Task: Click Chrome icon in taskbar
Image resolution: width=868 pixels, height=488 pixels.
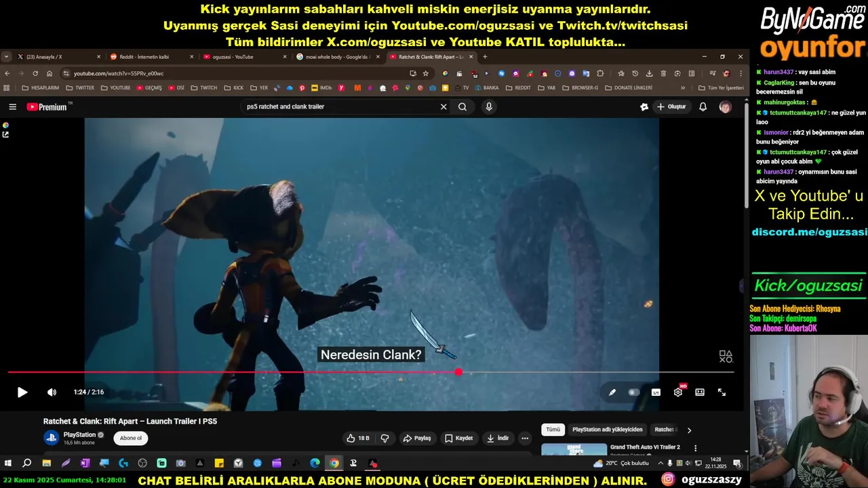Action: coord(334,464)
